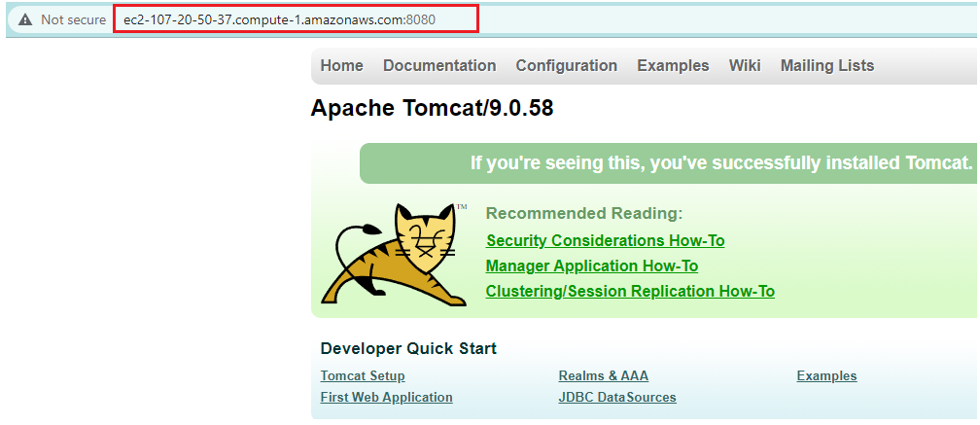
Task: Open the Home menu item
Action: 342,65
